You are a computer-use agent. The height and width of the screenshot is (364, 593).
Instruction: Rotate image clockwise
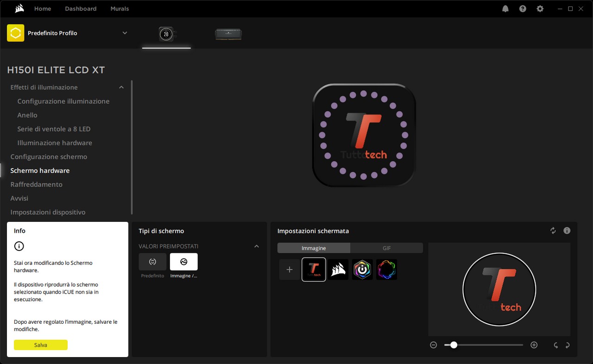coord(568,345)
